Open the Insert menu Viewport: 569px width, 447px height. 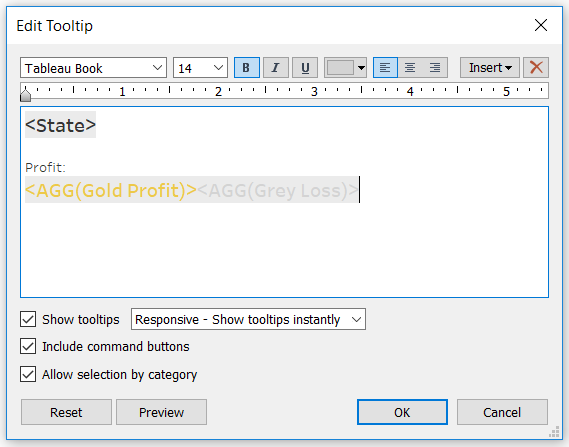(x=490, y=67)
